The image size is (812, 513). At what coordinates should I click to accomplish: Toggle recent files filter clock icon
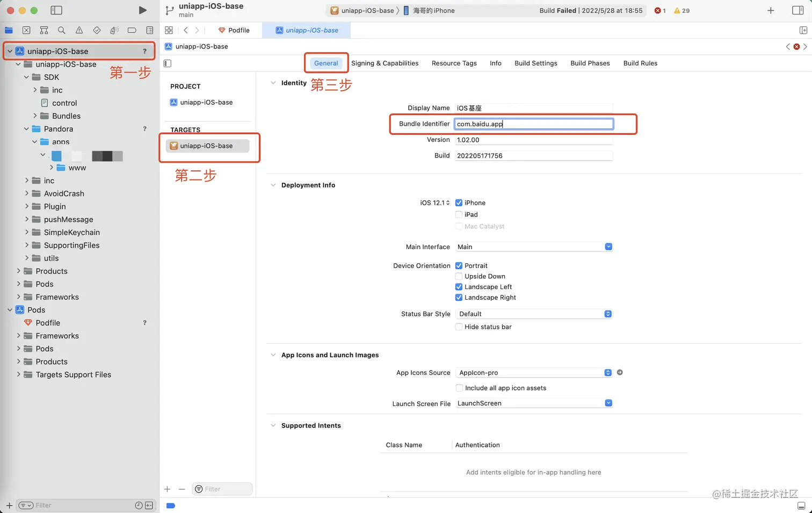(139, 505)
